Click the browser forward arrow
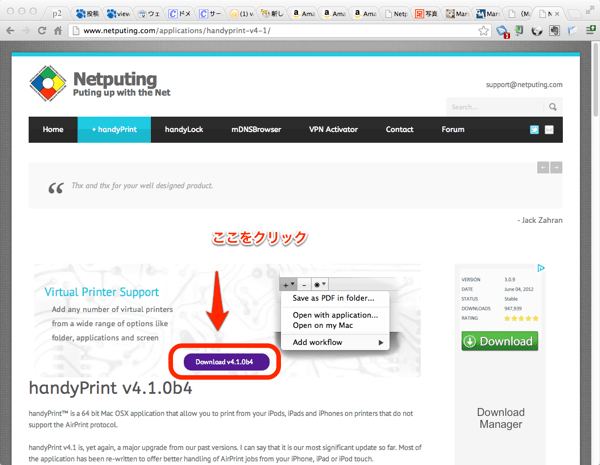This screenshot has width=600, height=465. click(x=26, y=31)
